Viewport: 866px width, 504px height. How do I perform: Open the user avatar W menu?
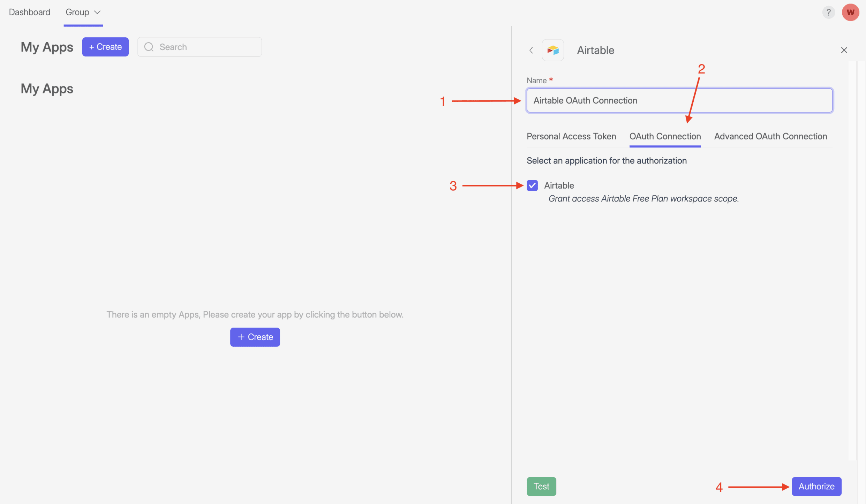(x=850, y=12)
